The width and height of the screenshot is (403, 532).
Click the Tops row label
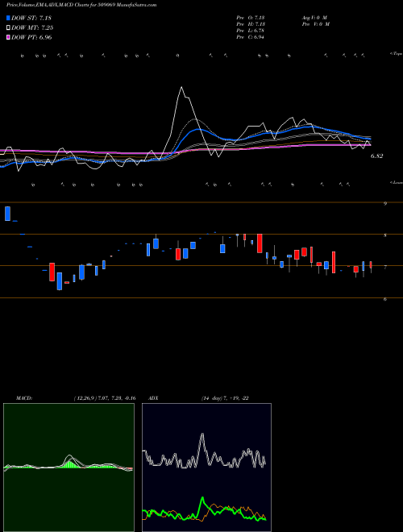pos(397,54)
